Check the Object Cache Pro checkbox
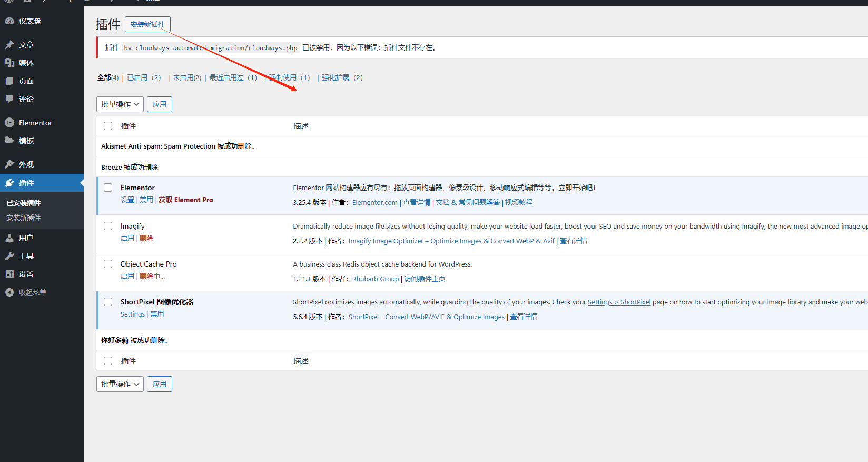This screenshot has height=462, width=868. tap(108, 264)
